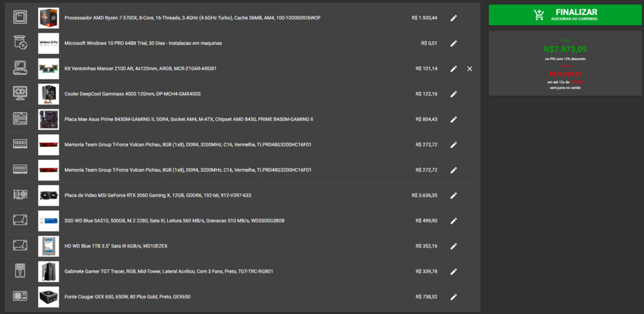Click the Cougar GEX 650 product name

coord(128,297)
